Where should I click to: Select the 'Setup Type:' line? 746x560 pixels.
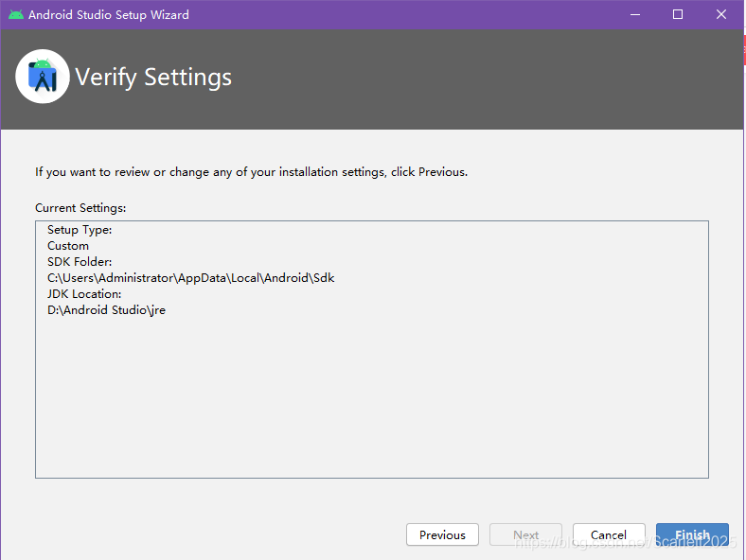click(x=80, y=230)
